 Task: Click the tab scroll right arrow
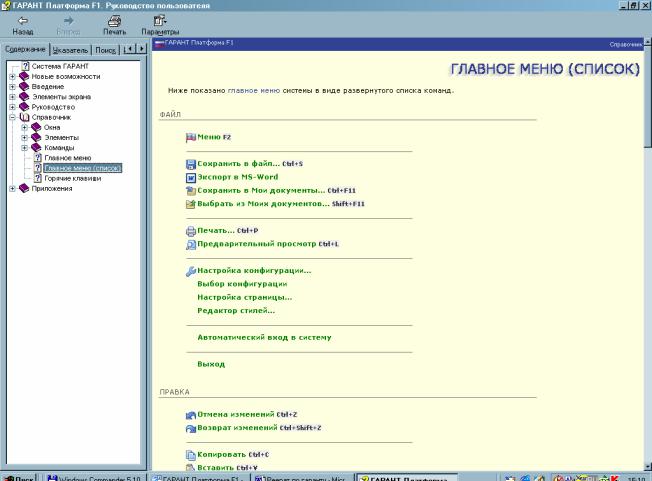click(x=141, y=49)
